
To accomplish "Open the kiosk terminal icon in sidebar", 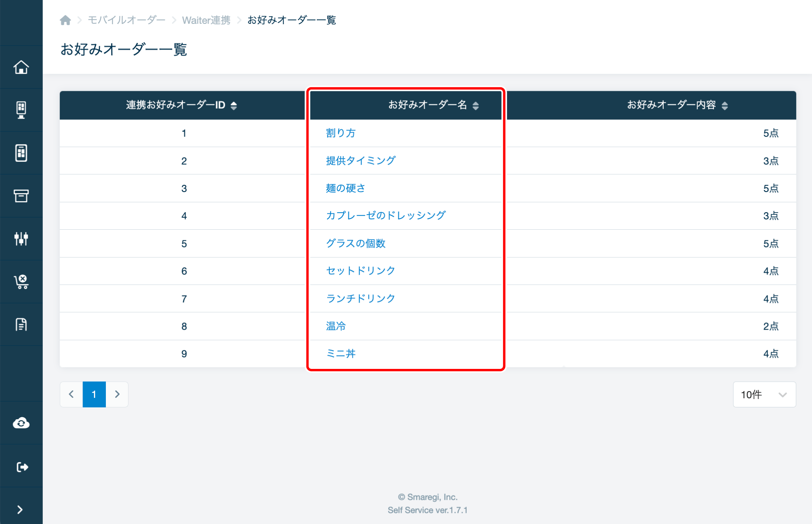I will 21,110.
